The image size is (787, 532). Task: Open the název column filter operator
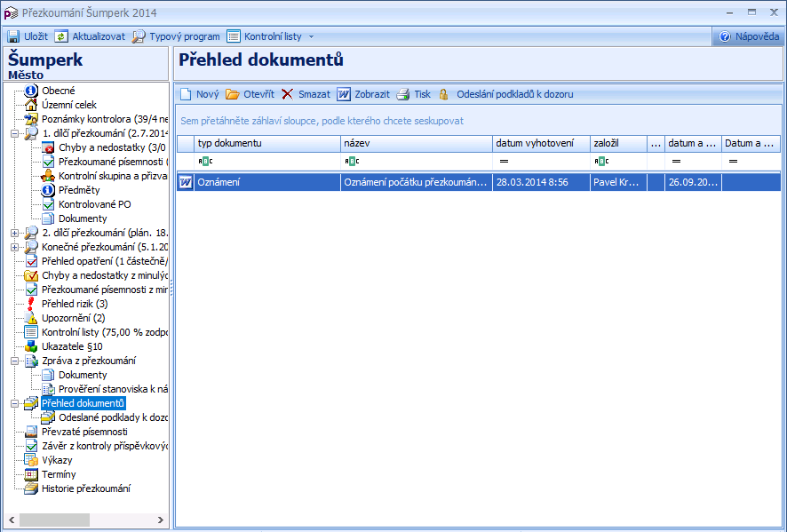[x=352, y=161]
